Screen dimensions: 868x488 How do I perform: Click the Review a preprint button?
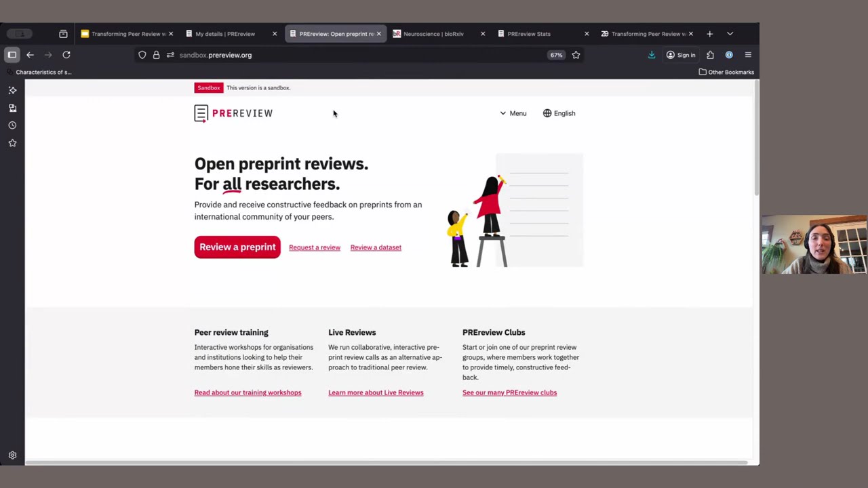237,247
